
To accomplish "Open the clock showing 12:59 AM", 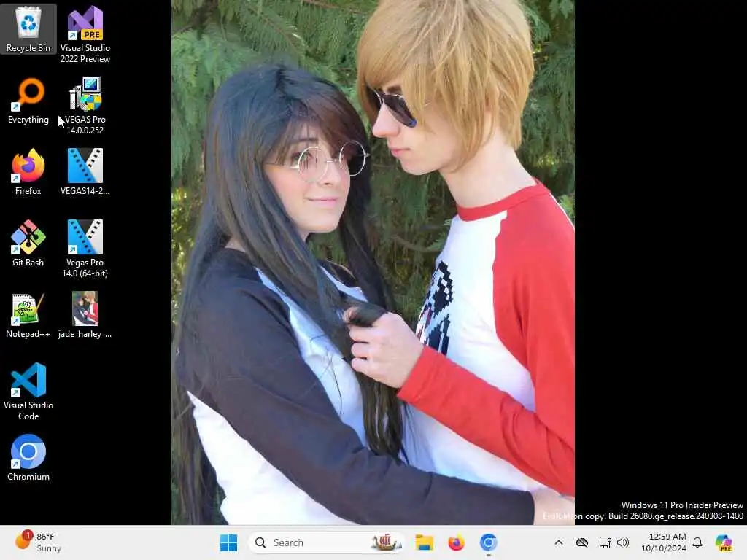I will click(664, 542).
